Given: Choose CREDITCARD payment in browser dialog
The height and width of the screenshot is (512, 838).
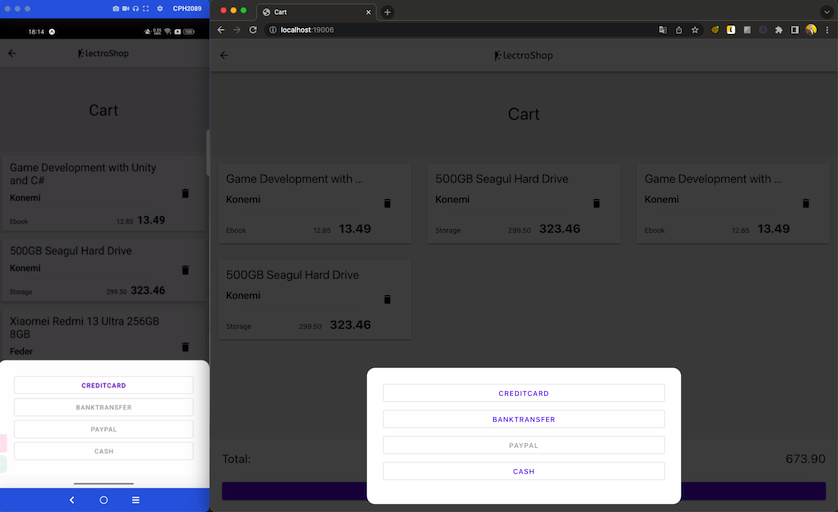Looking at the screenshot, I should (x=524, y=393).
